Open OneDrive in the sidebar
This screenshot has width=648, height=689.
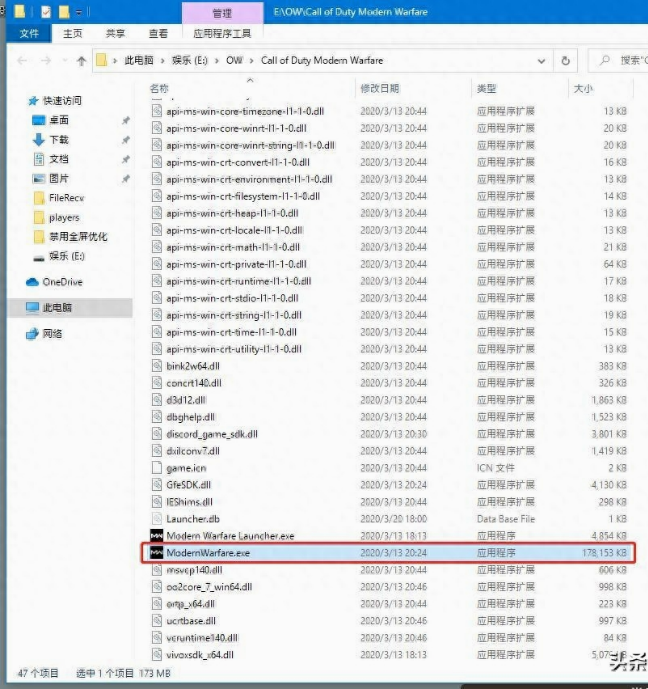point(61,282)
